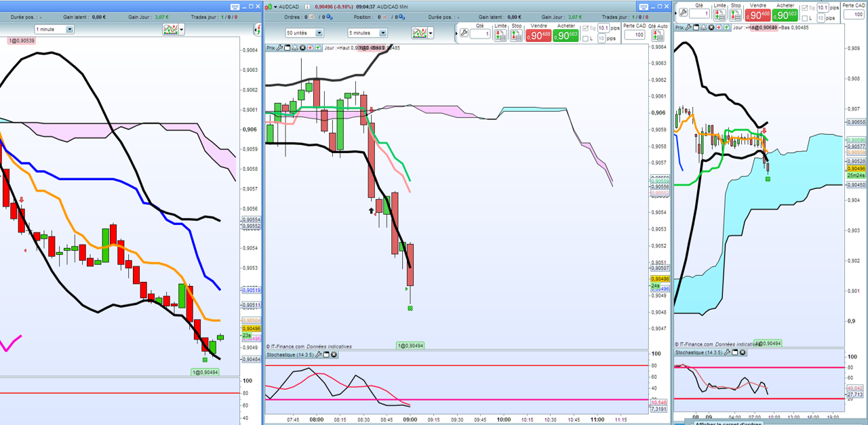Toggle the Sg checkbox in the right window
Image resolution: width=868 pixels, height=425 pixels.
pyautogui.click(x=805, y=8)
